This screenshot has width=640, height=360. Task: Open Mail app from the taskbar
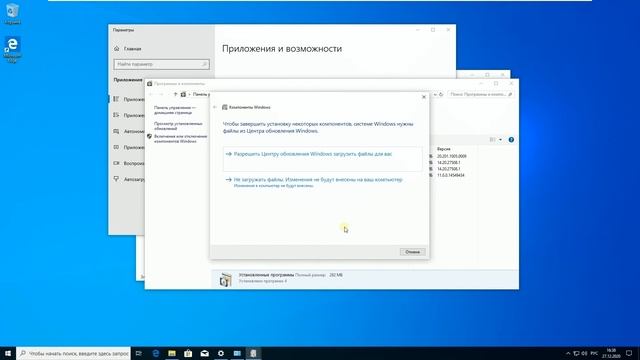pyautogui.click(x=204, y=353)
